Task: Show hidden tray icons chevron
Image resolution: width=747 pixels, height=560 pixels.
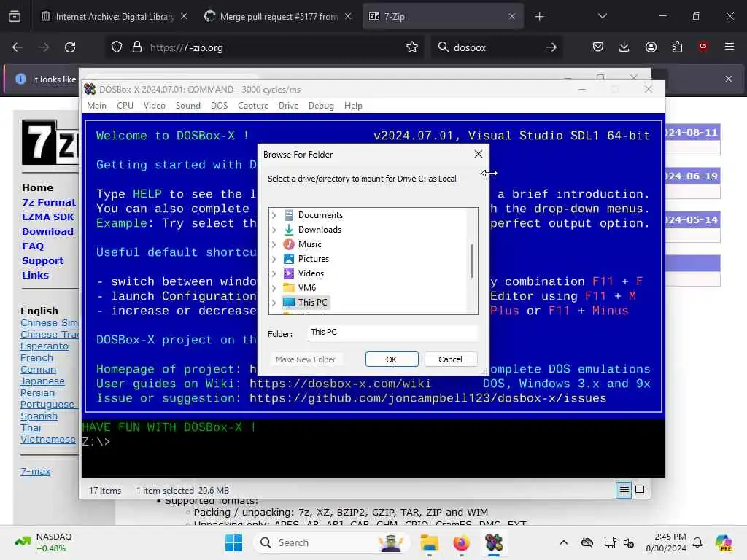Action: (564, 542)
